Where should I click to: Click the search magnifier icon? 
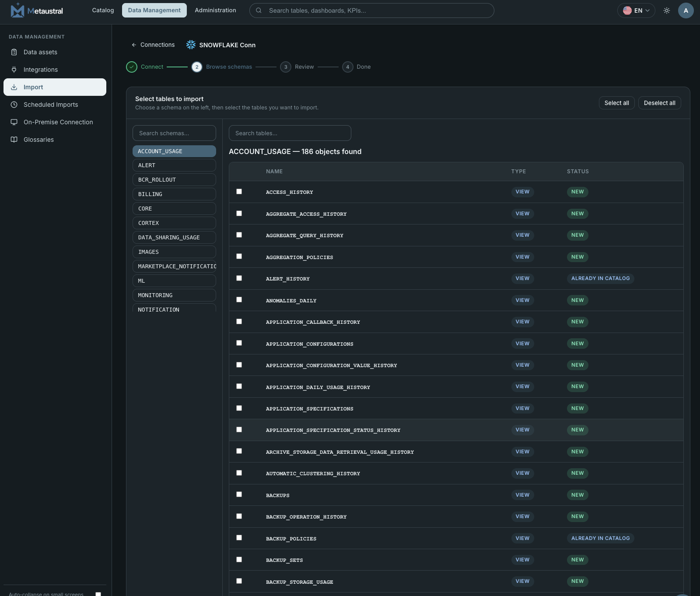click(259, 11)
